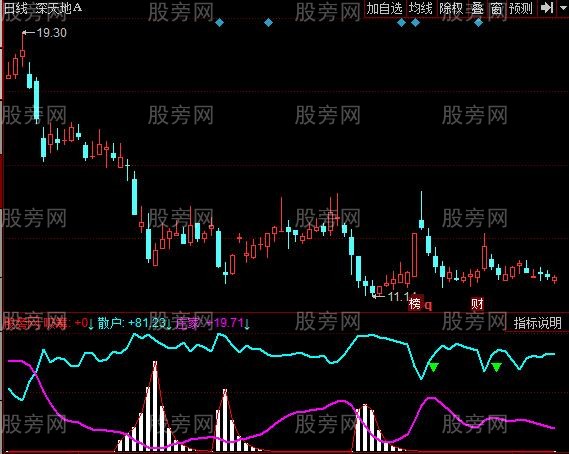Click the diamond marker beneath 均线
The image size is (569, 454).
tap(415, 23)
